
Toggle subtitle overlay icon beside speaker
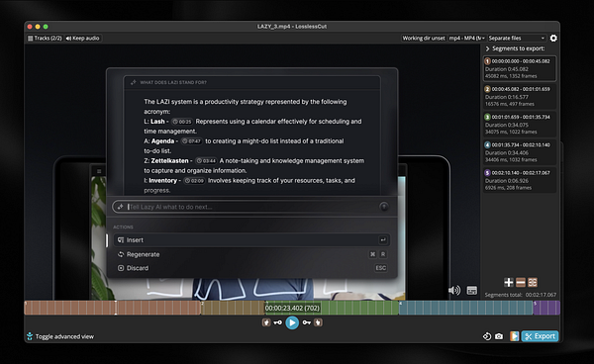(x=471, y=290)
